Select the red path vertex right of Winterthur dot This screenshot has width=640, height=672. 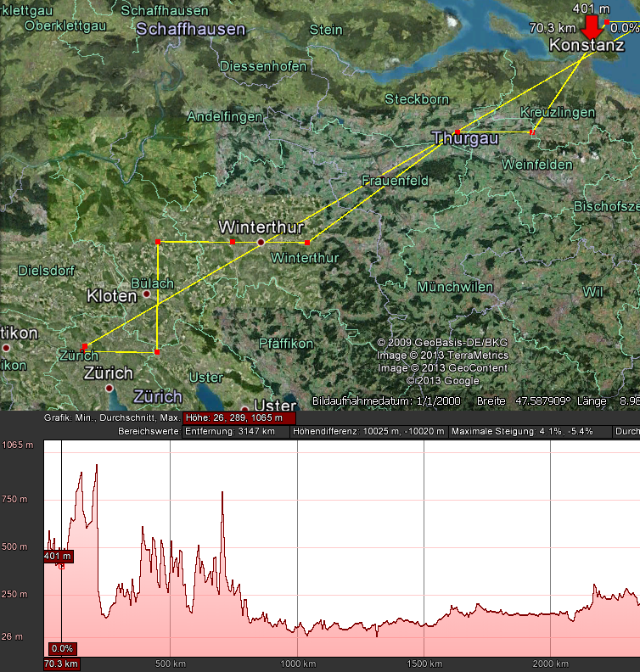[x=307, y=243]
